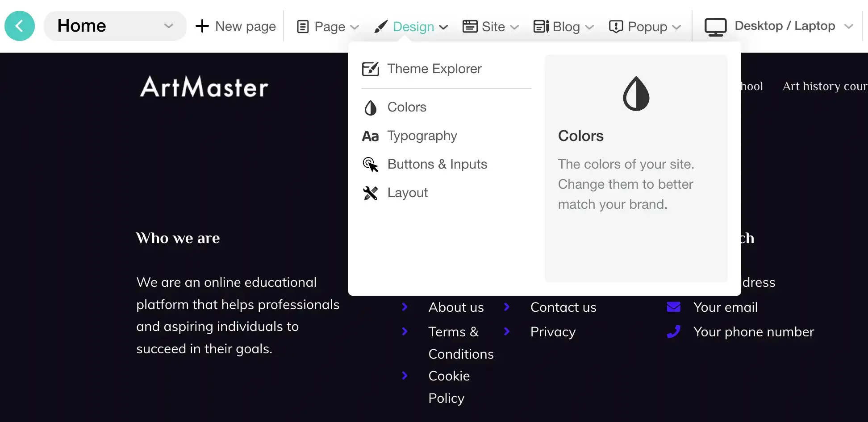Click the desktop monitor device icon

tap(716, 27)
